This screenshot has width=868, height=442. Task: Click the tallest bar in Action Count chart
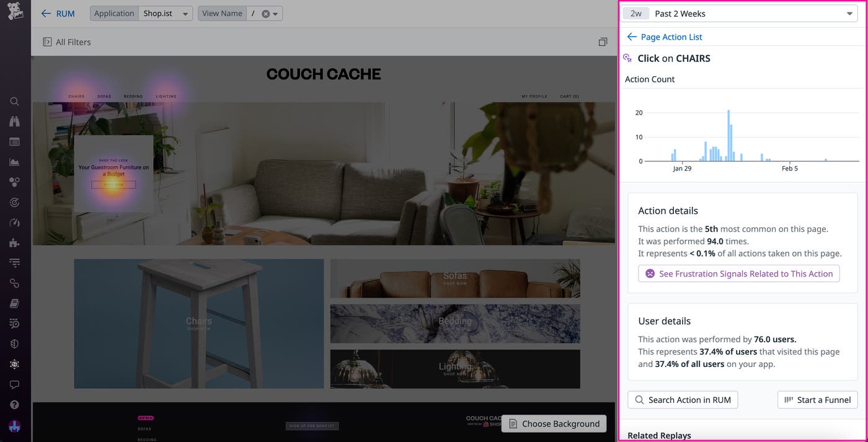tap(728, 136)
